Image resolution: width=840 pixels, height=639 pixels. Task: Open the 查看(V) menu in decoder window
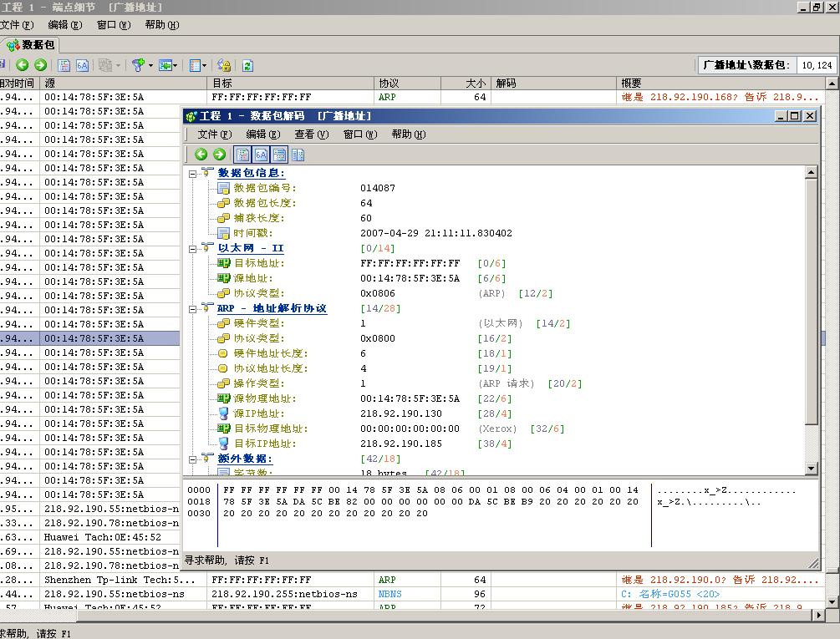[x=309, y=134]
